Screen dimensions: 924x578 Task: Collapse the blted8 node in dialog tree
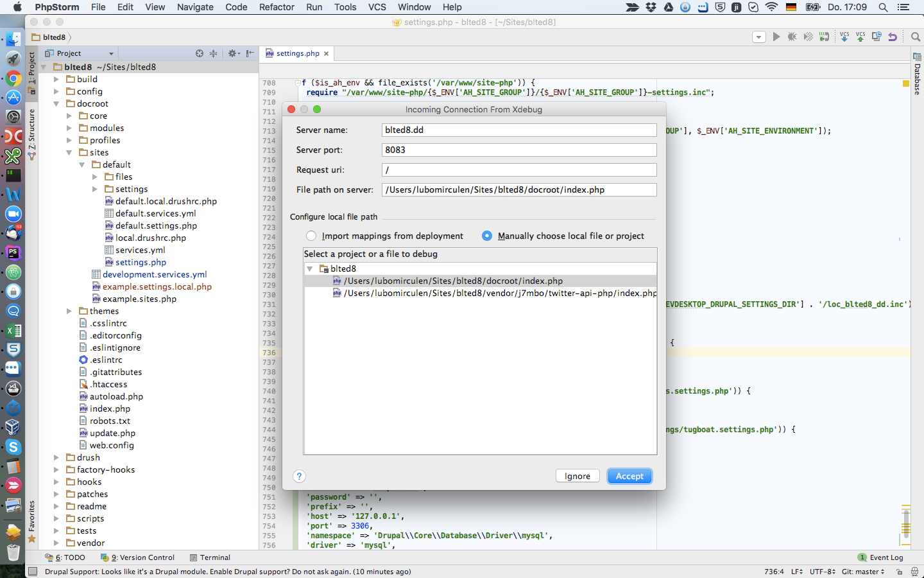tap(310, 268)
